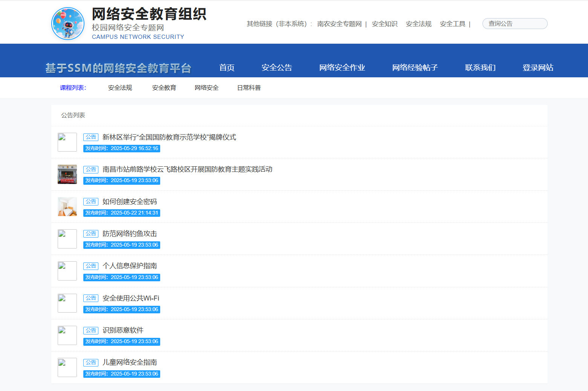
Task: Open the 网络安全作业 section
Action: (x=342, y=67)
